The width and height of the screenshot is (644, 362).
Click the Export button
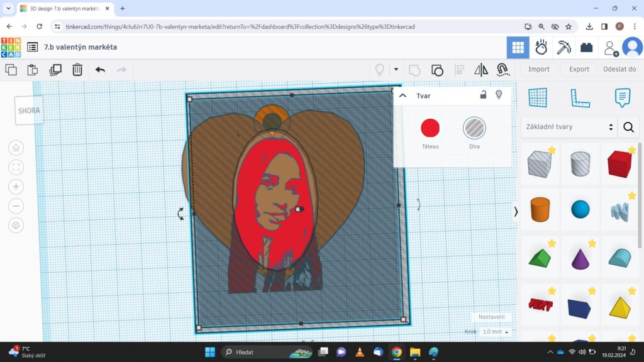[x=579, y=69]
